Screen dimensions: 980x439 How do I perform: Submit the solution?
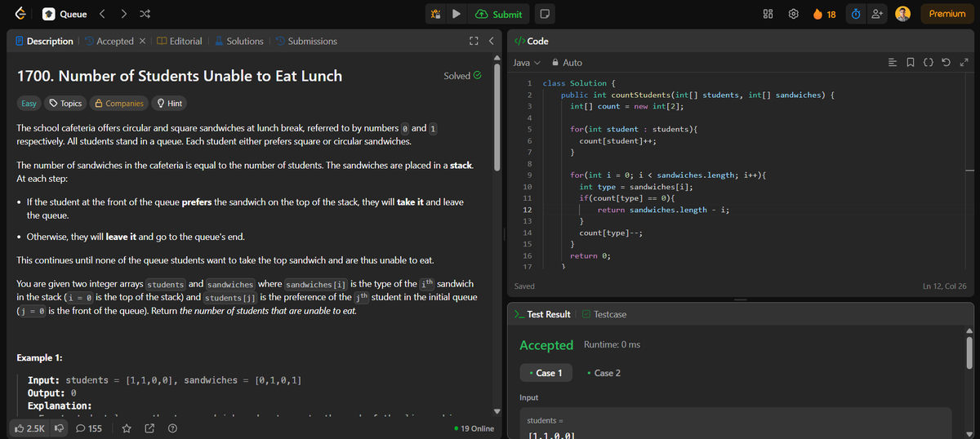[498, 14]
